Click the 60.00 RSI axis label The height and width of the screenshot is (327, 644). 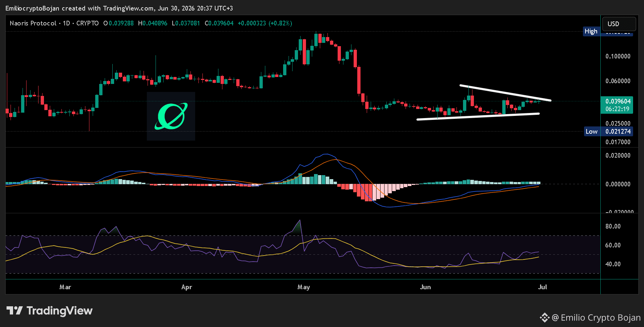click(613, 245)
